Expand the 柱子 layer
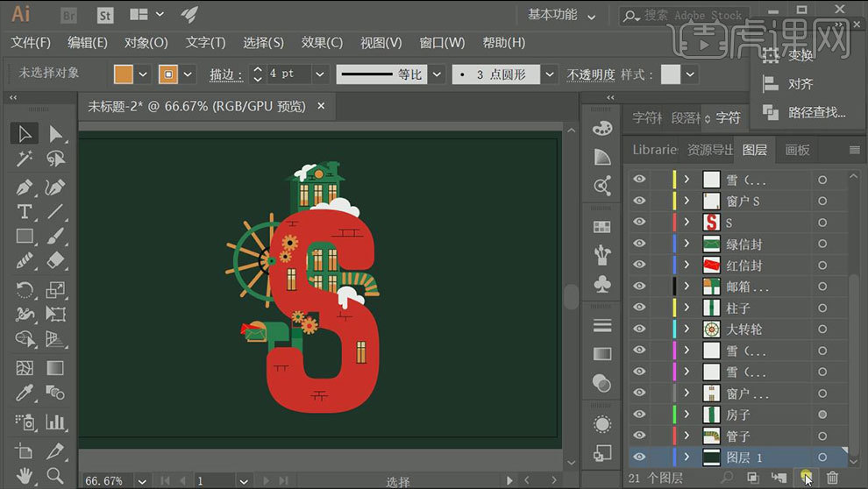This screenshot has width=868, height=489. 687,308
